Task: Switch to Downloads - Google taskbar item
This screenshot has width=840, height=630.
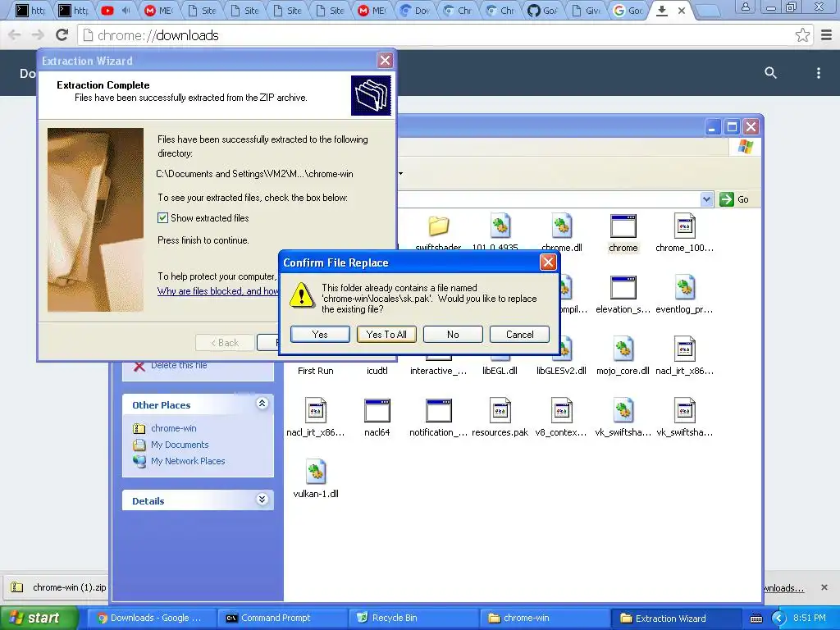Action: [151, 619]
